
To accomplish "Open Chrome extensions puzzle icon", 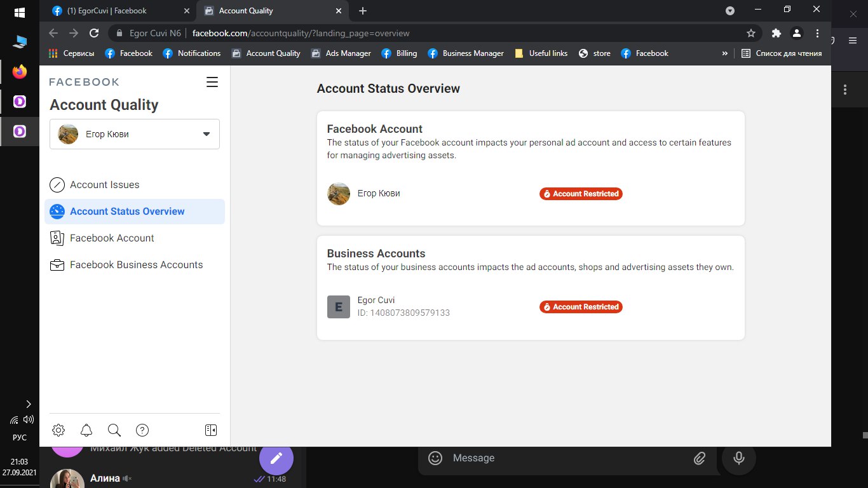I will (776, 33).
